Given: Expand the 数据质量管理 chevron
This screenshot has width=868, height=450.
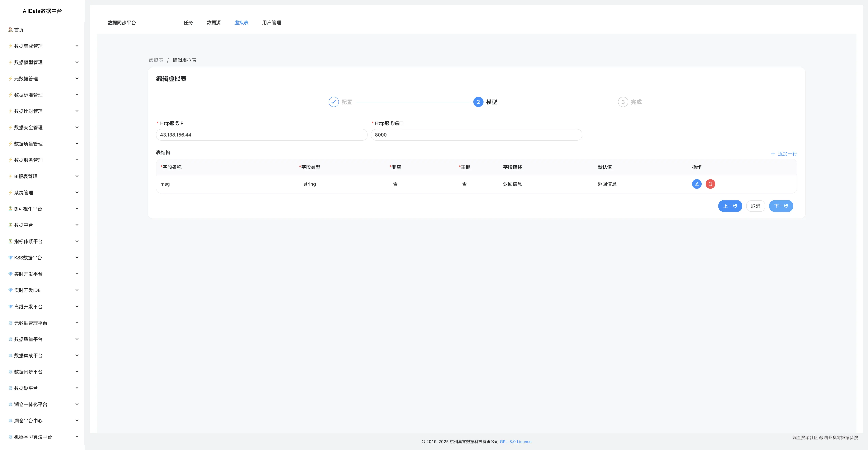Looking at the screenshot, I should pyautogui.click(x=77, y=144).
